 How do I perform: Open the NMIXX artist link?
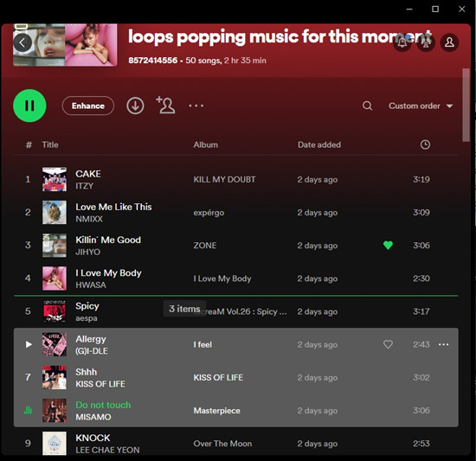point(89,219)
